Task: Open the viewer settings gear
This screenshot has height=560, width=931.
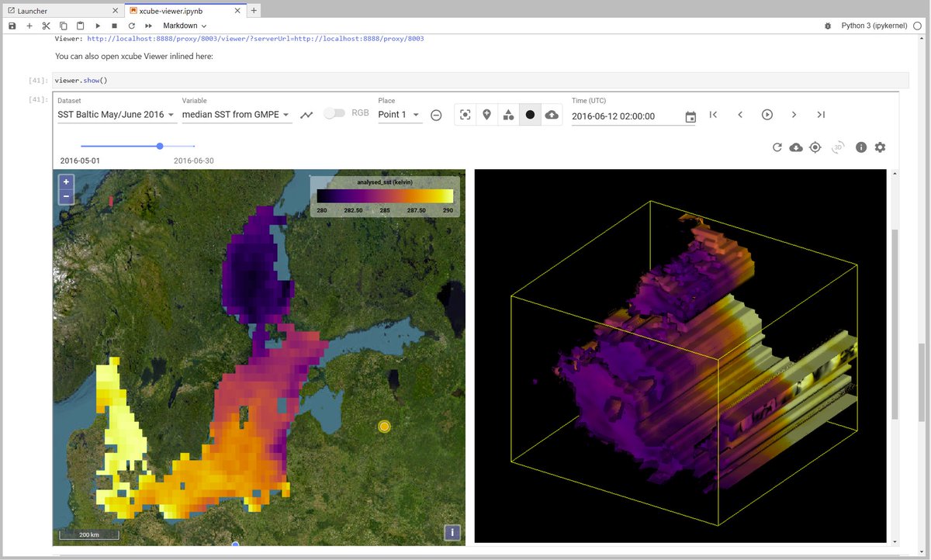Action: (x=880, y=147)
